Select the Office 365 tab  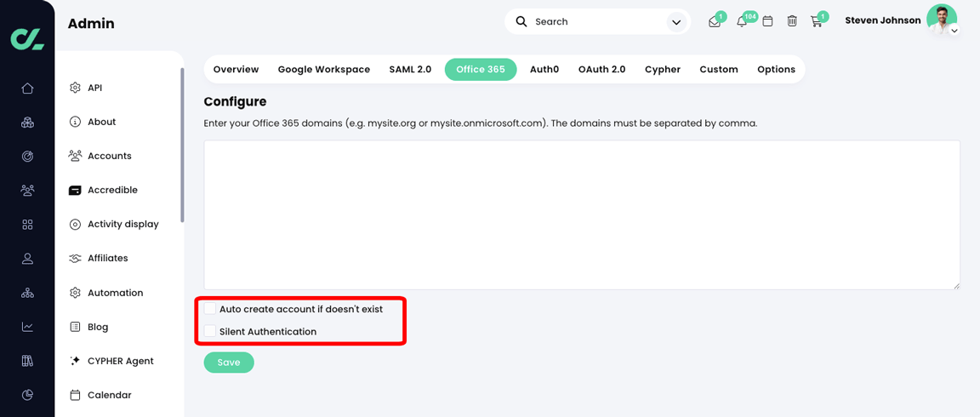(x=481, y=70)
